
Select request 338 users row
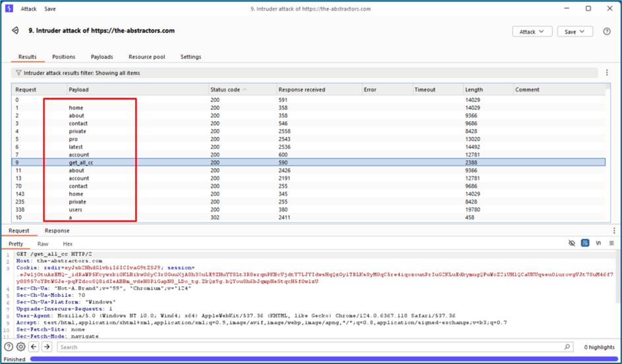coord(308,209)
